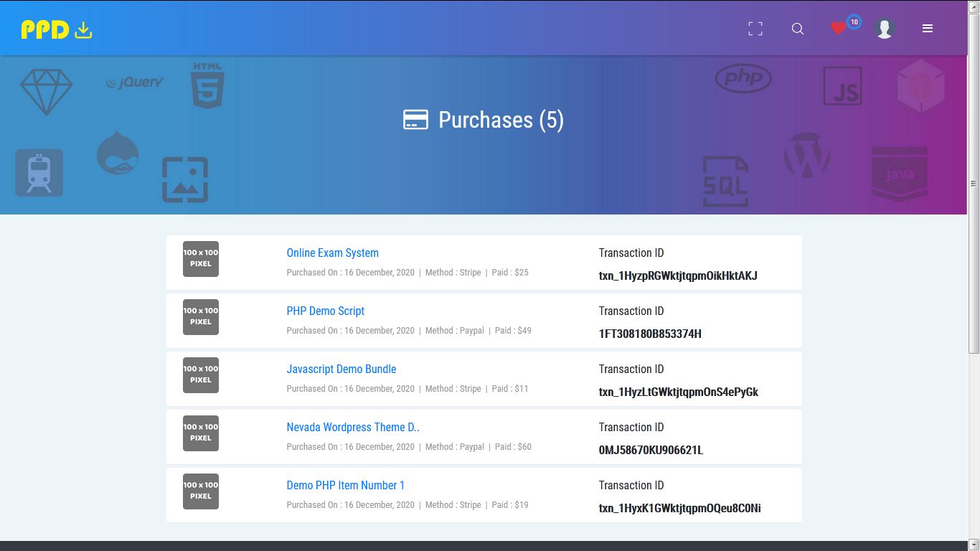Click the PHP icon in the banner
This screenshot has width=980, height=551.
(743, 78)
